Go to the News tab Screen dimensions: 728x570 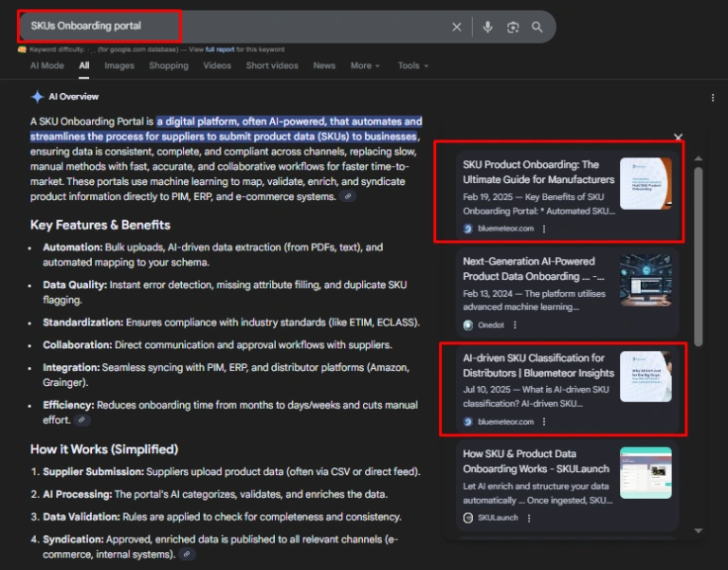point(324,65)
